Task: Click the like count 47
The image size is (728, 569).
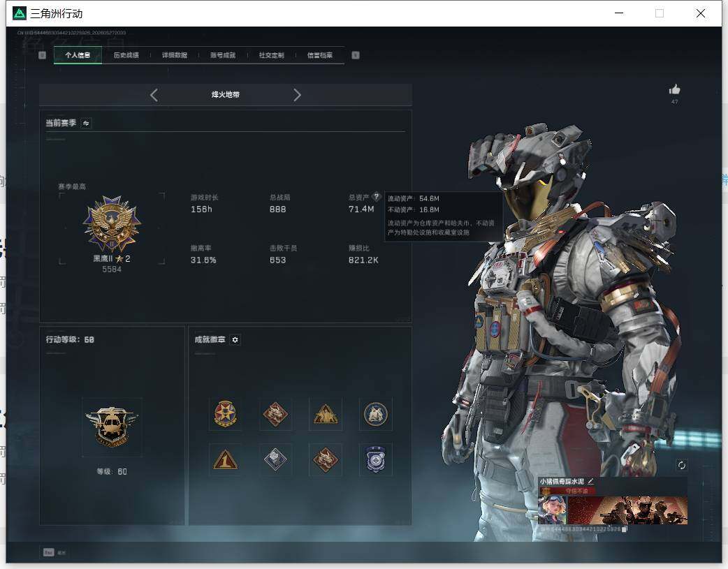Action: point(675,102)
